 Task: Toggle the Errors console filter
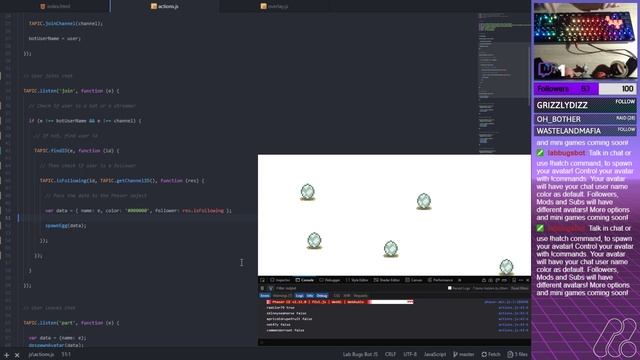point(264,296)
